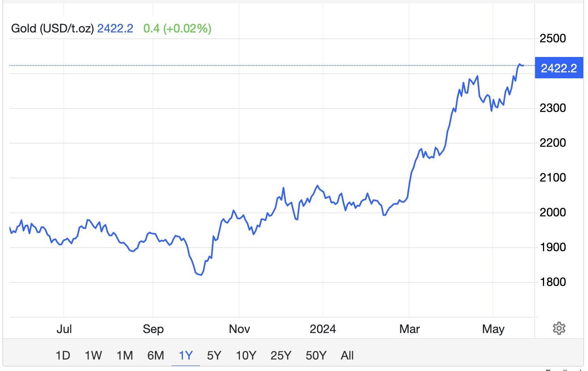Click the 1800 axis label

553,282
